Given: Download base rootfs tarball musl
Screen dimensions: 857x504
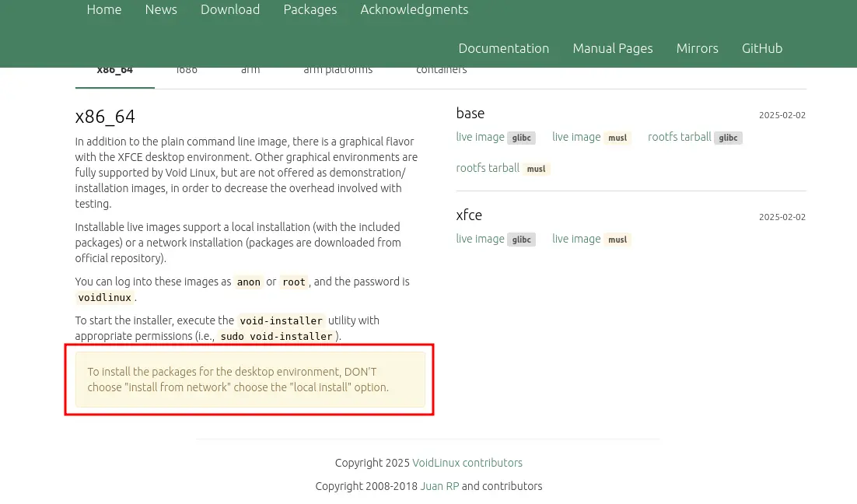Looking at the screenshot, I should pyautogui.click(x=503, y=168).
